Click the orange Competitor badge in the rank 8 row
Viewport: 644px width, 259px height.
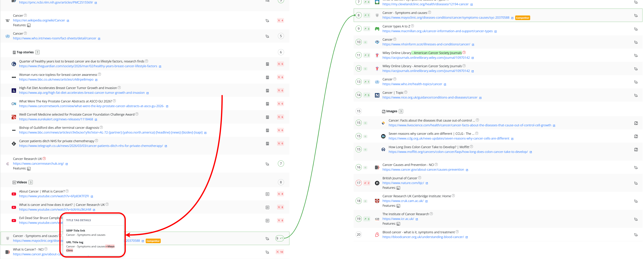[x=522, y=18]
